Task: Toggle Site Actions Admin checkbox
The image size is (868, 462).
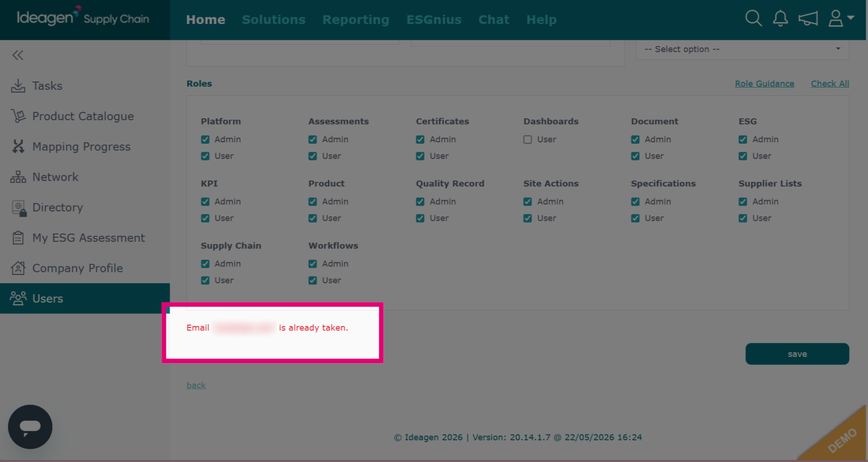Action: (x=528, y=202)
